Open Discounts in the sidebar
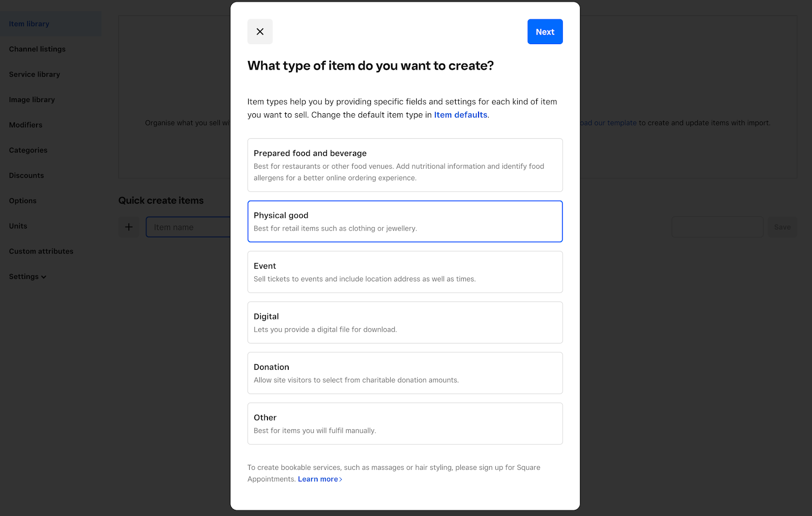 (26, 175)
